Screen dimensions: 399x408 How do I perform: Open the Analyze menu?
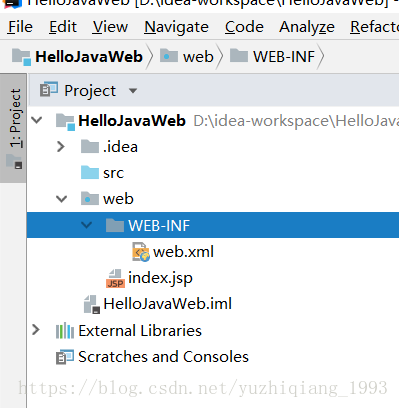click(x=307, y=27)
